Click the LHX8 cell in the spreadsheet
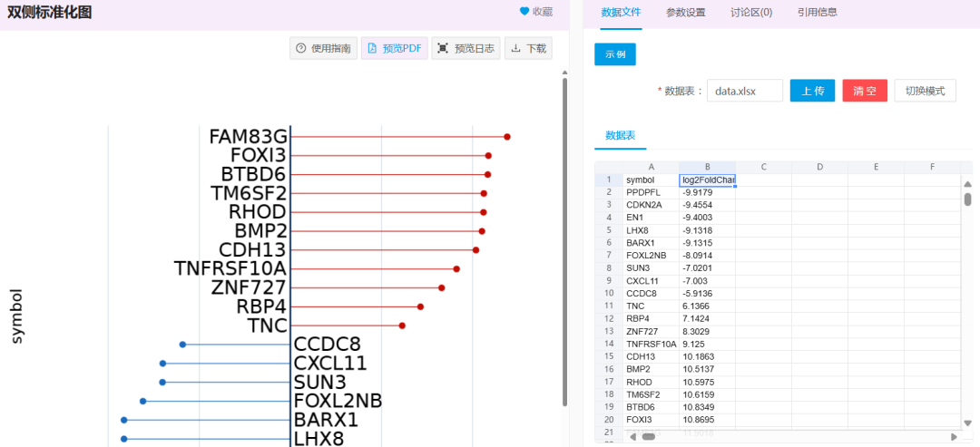The image size is (980, 447). click(x=651, y=230)
